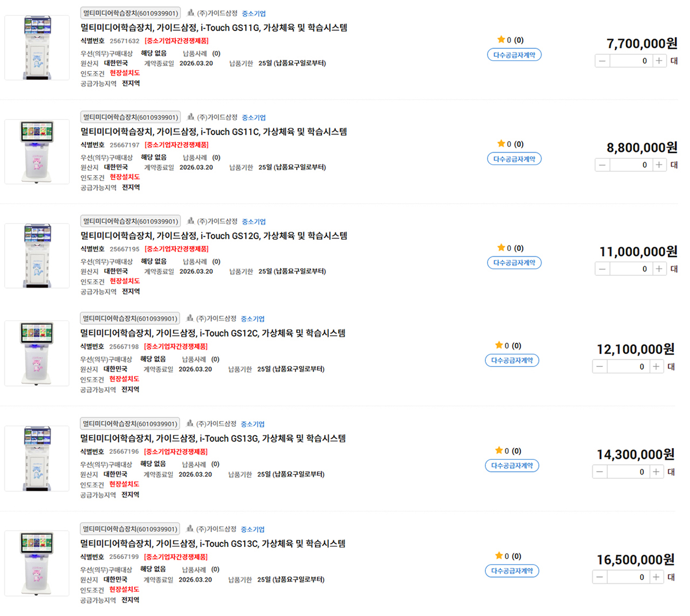Click plus button for i-Touch GS12G quantity
This screenshot has width=690, height=616.
tap(659, 269)
